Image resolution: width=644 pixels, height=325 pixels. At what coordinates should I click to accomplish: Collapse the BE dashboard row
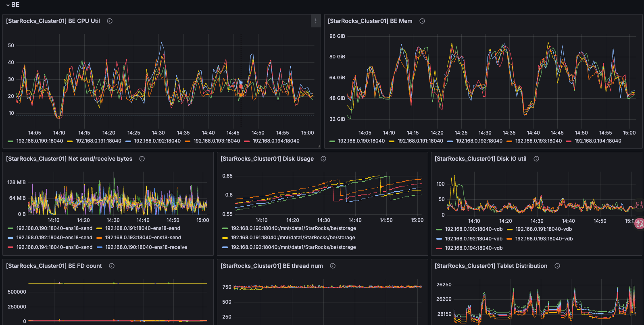coord(8,5)
